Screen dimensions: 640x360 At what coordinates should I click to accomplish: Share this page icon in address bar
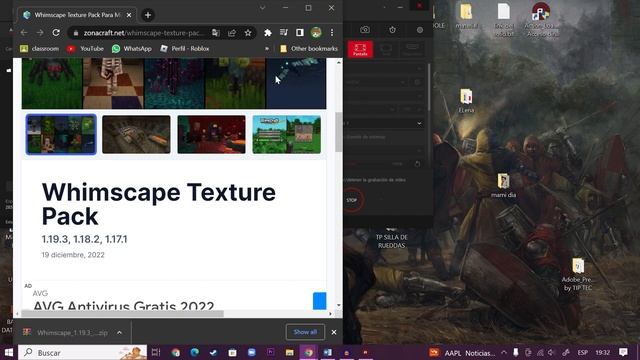[232, 33]
